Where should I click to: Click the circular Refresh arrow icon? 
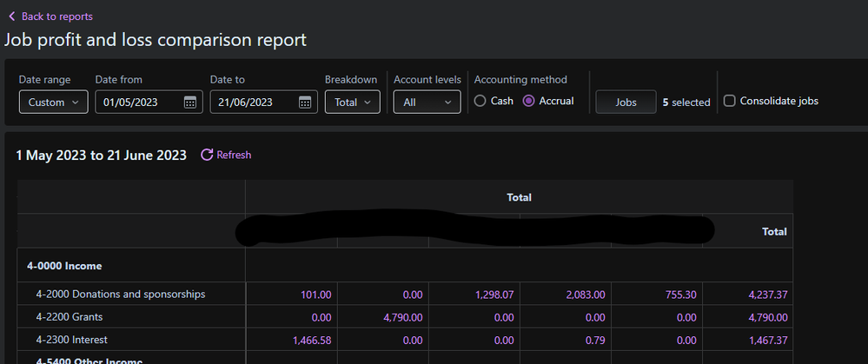207,155
